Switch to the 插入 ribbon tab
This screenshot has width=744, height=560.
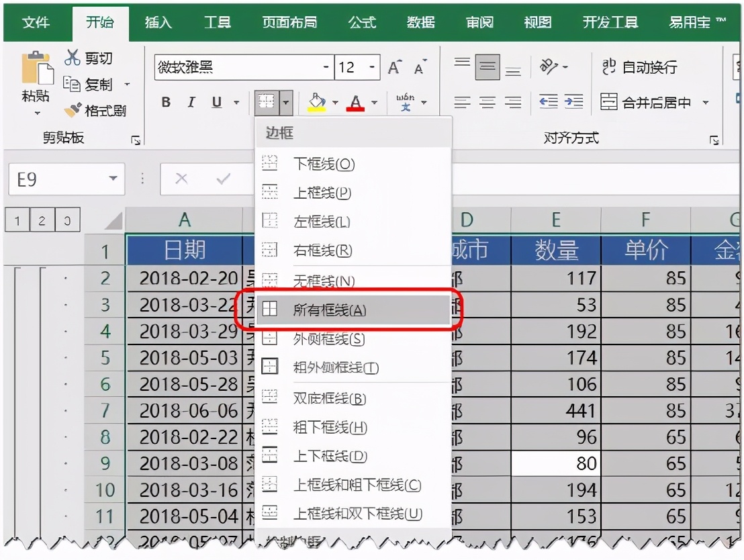pos(157,21)
